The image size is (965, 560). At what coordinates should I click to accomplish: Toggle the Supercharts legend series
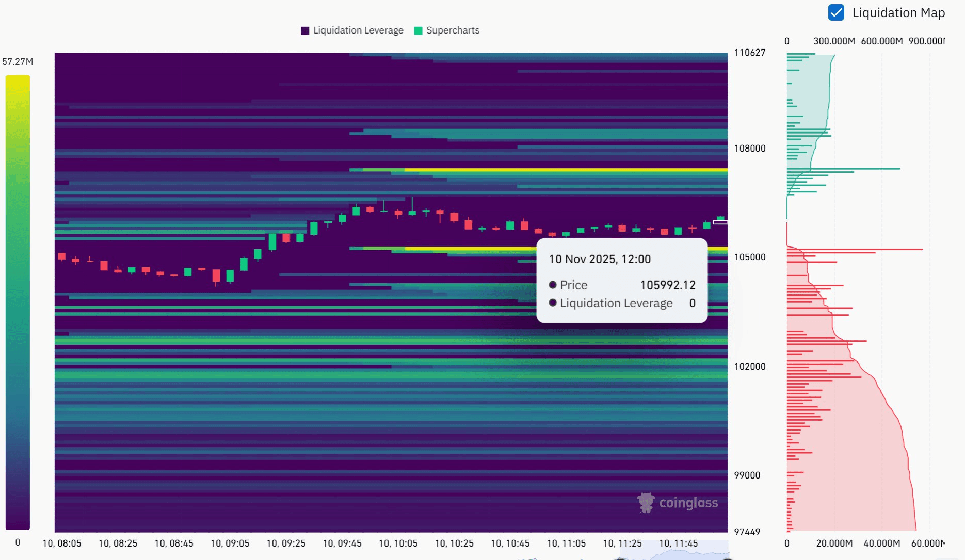452,30
